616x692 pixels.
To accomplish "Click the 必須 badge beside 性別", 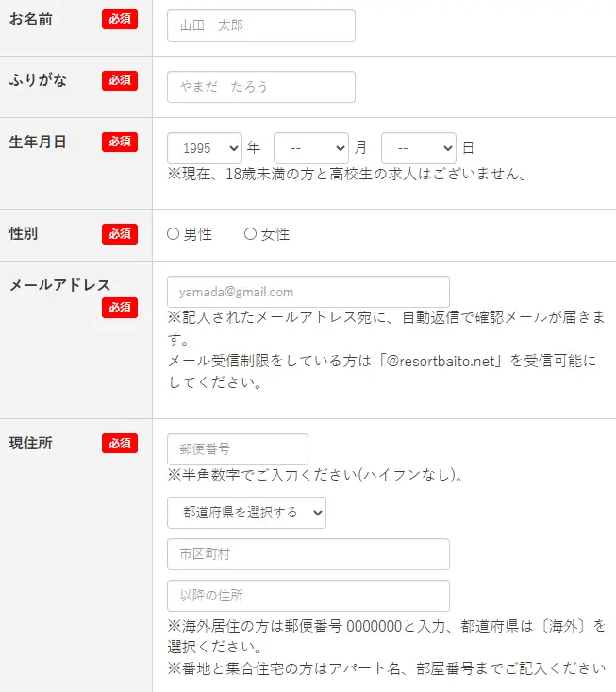I will [120, 234].
